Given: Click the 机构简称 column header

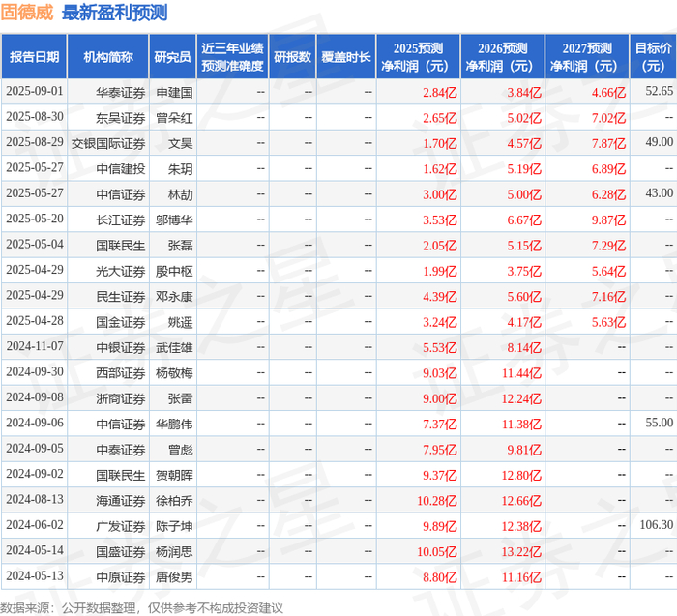Looking at the screenshot, I should click(x=108, y=57).
